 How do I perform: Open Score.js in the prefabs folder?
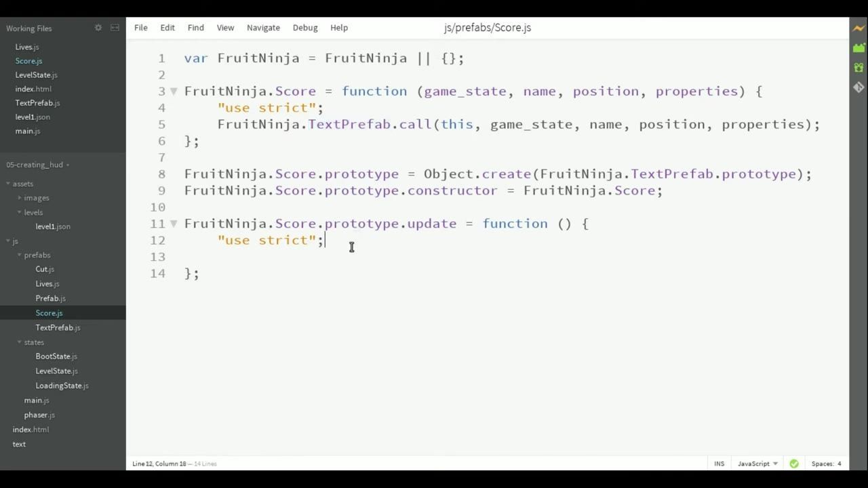pyautogui.click(x=49, y=313)
